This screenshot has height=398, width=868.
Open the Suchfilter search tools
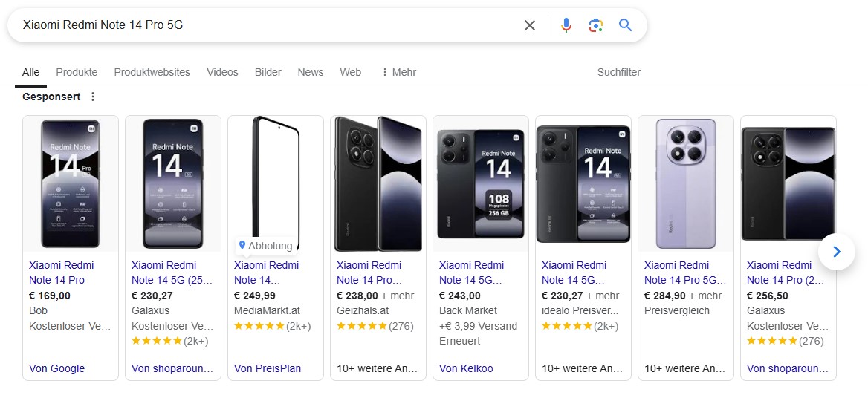pyautogui.click(x=618, y=72)
